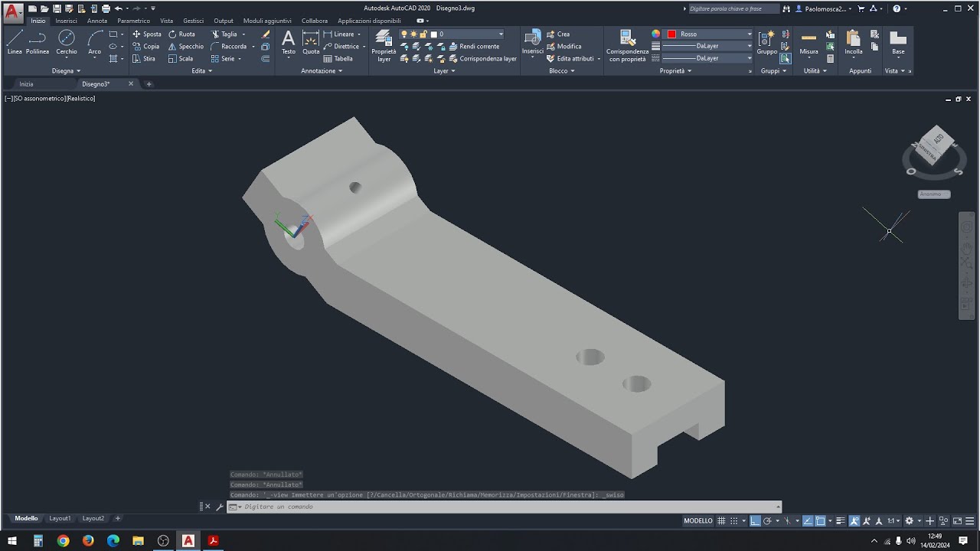This screenshot has height=551, width=980.
Task: Click the viewport controls [–] label
Action: 8,99
